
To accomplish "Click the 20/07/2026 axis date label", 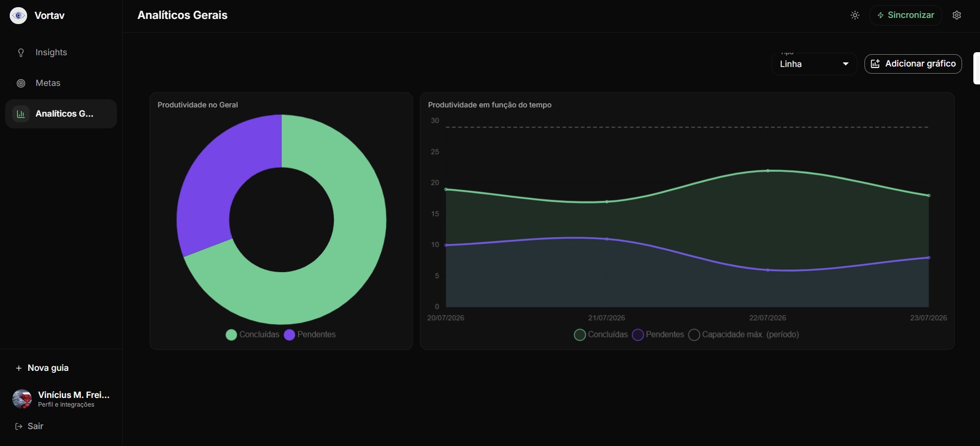I will tap(446, 318).
